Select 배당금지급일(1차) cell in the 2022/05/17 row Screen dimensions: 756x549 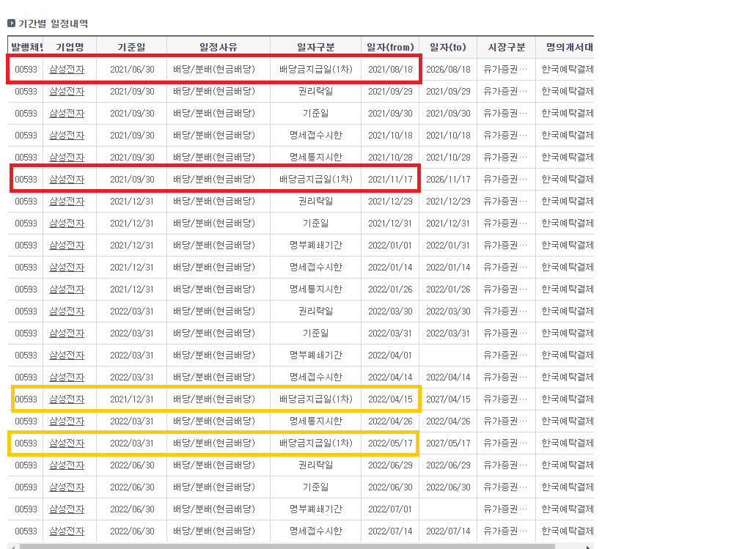pyautogui.click(x=316, y=443)
